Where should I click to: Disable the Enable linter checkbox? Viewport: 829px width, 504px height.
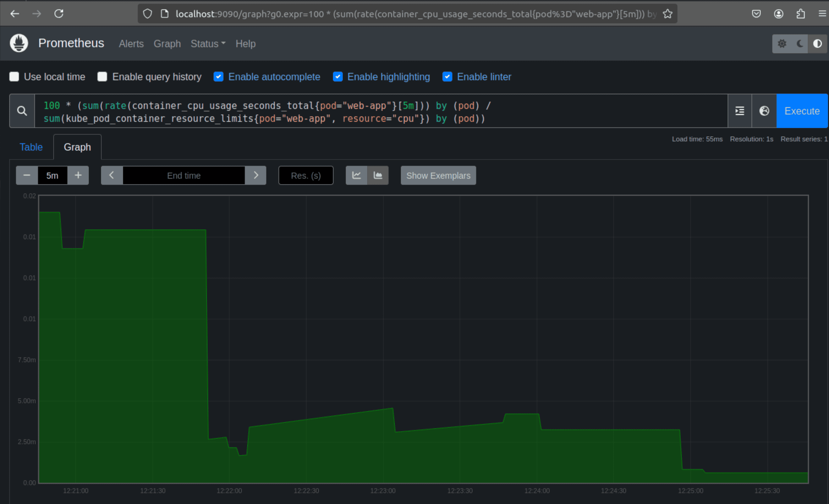point(447,77)
